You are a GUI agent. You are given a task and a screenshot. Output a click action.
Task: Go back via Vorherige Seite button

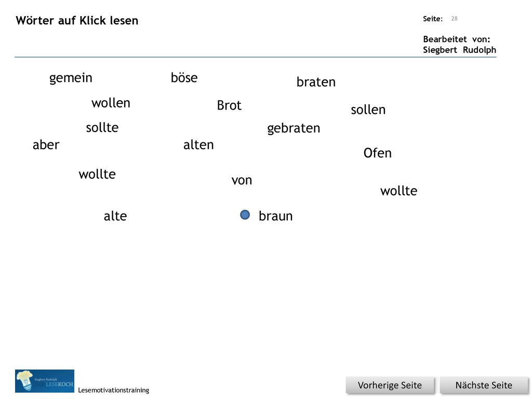click(x=390, y=385)
